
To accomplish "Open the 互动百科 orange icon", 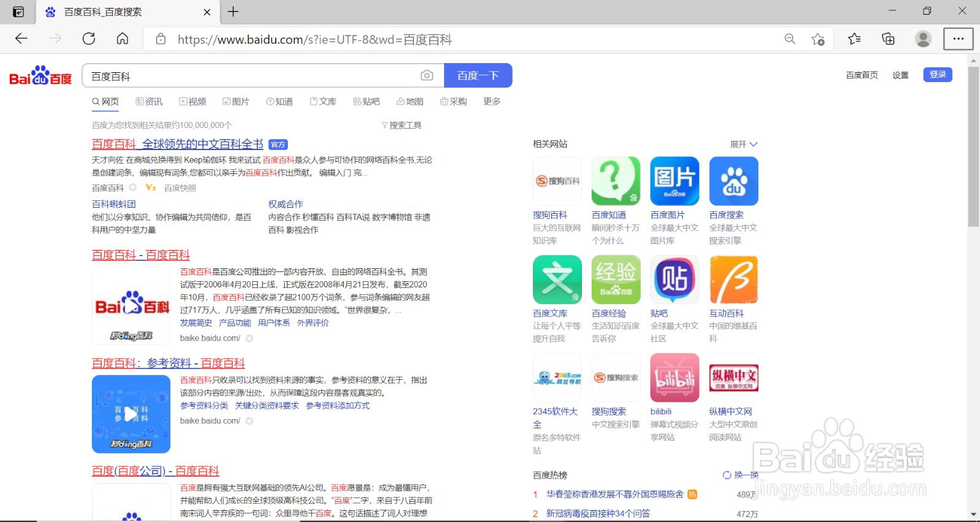I will [734, 279].
